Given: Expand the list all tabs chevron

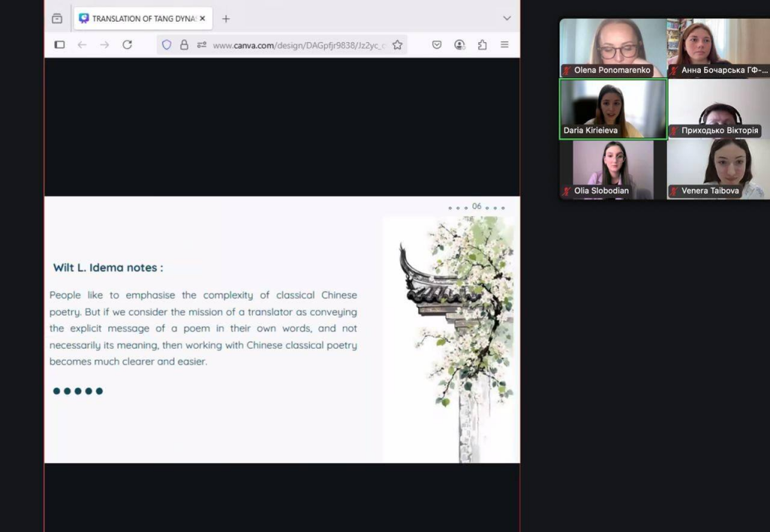Looking at the screenshot, I should coord(507,19).
